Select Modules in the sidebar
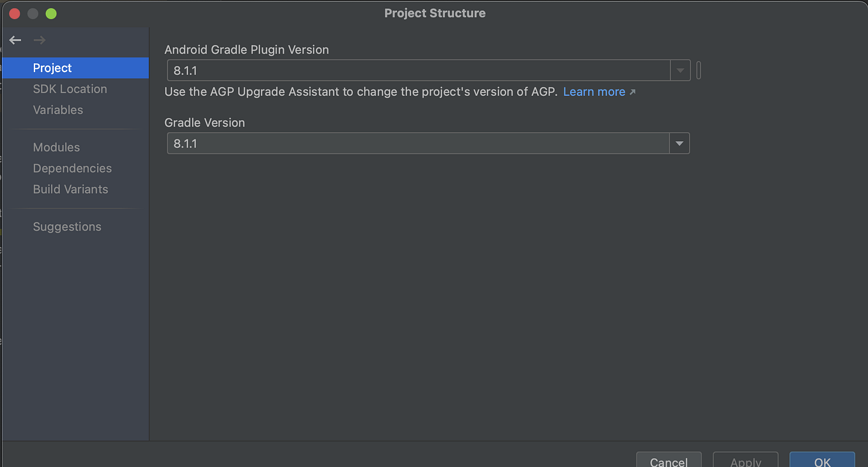 (56, 147)
